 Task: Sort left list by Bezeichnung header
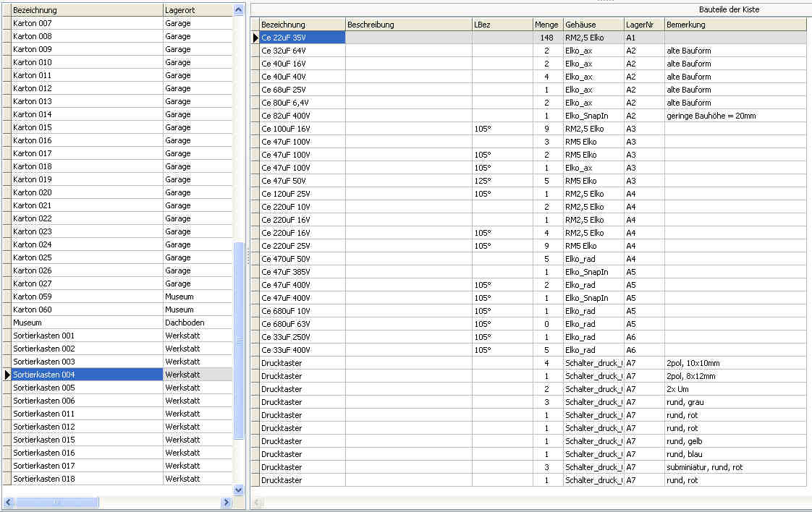click(87, 10)
